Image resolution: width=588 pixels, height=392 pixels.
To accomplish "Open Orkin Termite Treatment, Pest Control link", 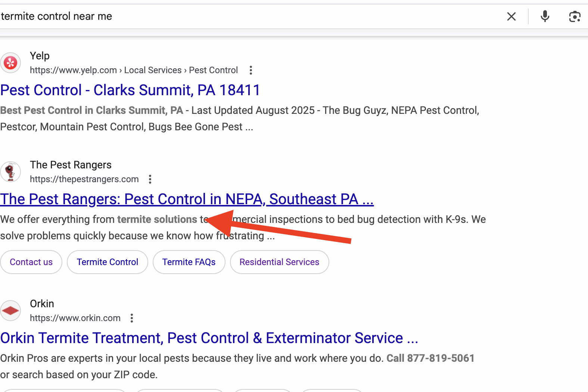I will [x=209, y=338].
